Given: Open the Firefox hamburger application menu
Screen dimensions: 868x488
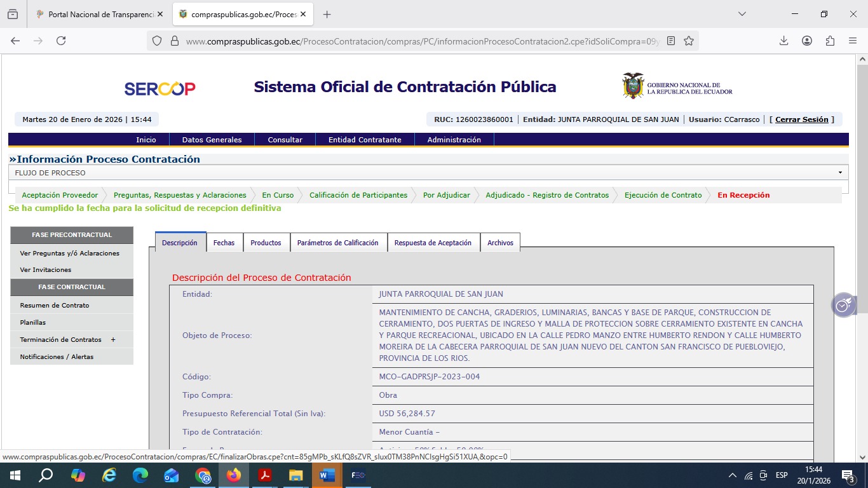Looking at the screenshot, I should tap(853, 41).
